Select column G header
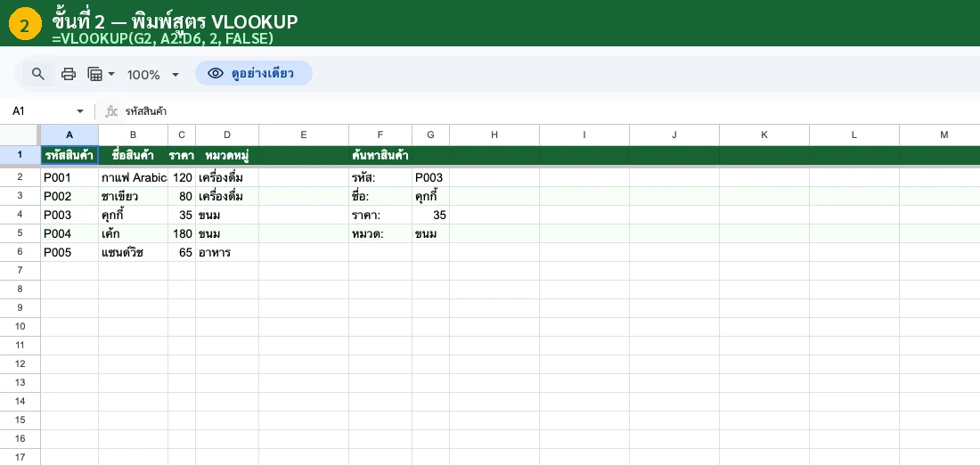This screenshot has height=465, width=980. (430, 135)
